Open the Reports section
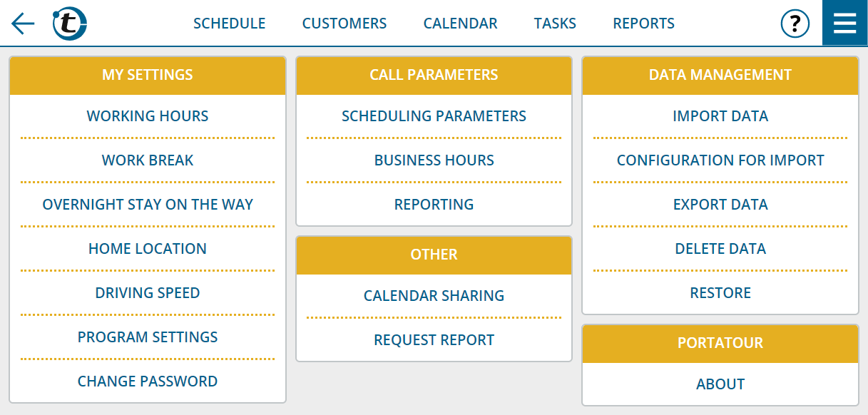 (643, 24)
